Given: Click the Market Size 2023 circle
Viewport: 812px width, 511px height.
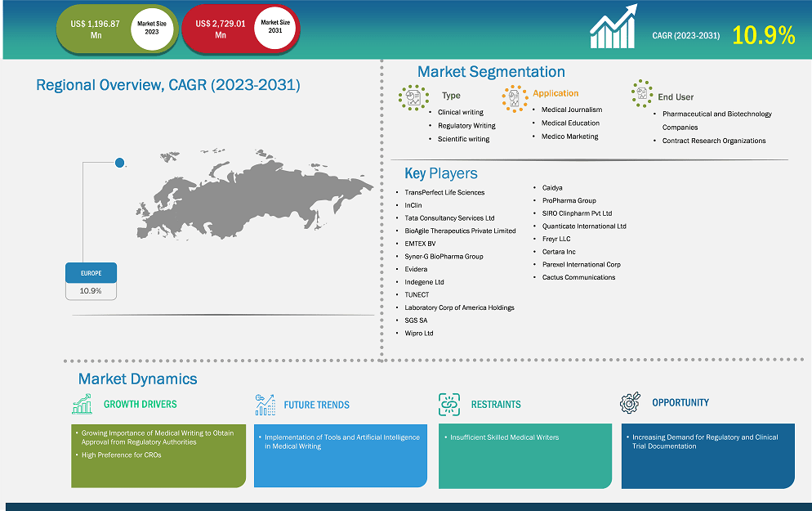Looking at the screenshot, I should pos(152,28).
